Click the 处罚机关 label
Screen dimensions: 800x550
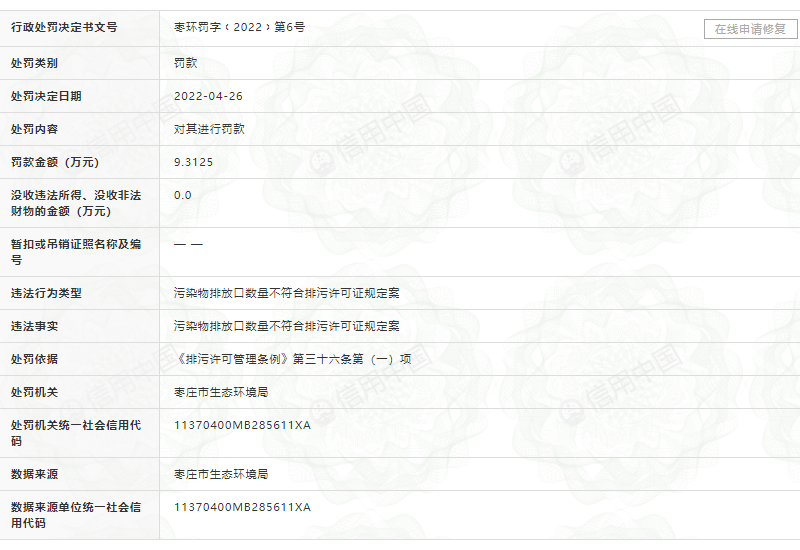(34, 392)
